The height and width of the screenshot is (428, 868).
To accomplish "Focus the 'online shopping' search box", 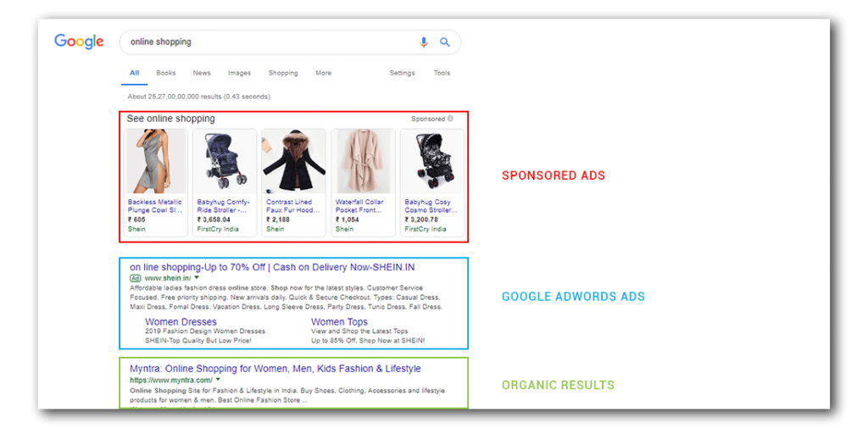I will tap(290, 42).
